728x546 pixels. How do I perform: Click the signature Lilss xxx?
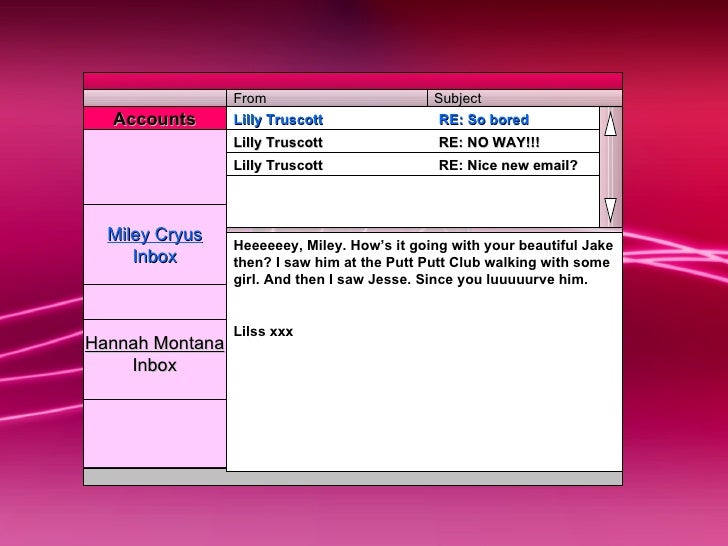263,332
